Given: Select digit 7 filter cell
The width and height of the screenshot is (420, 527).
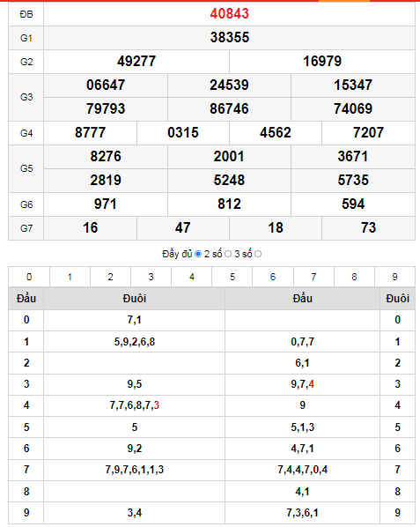Looking at the screenshot, I should (x=313, y=277).
